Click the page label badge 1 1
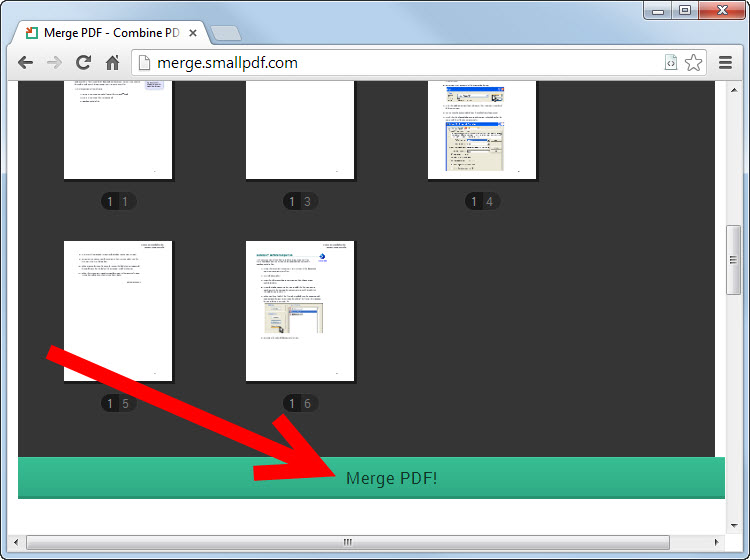Image resolution: width=750 pixels, height=560 pixels. point(119,201)
